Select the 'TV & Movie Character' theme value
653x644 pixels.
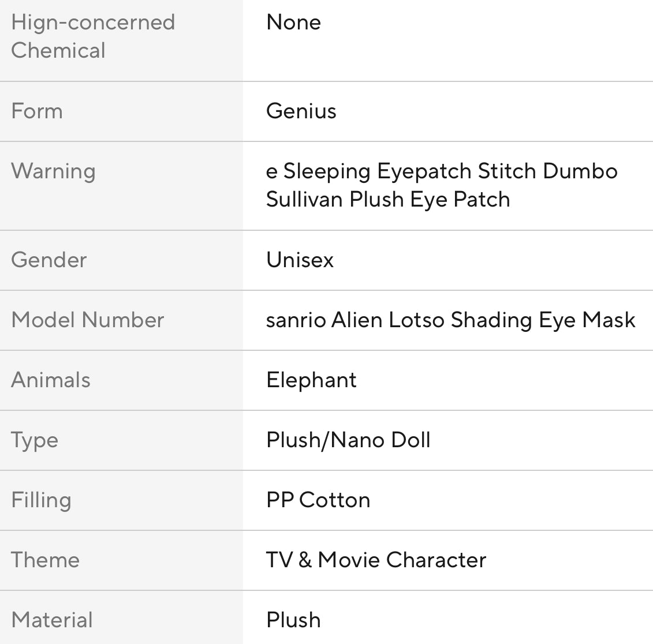pyautogui.click(x=376, y=560)
